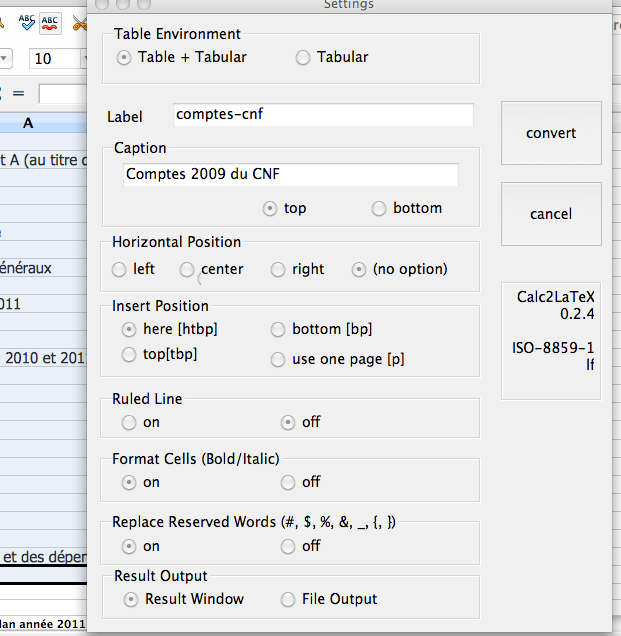This screenshot has height=636, width=621.
Task: Disable Replace Reserved Words
Action: [x=288, y=547]
